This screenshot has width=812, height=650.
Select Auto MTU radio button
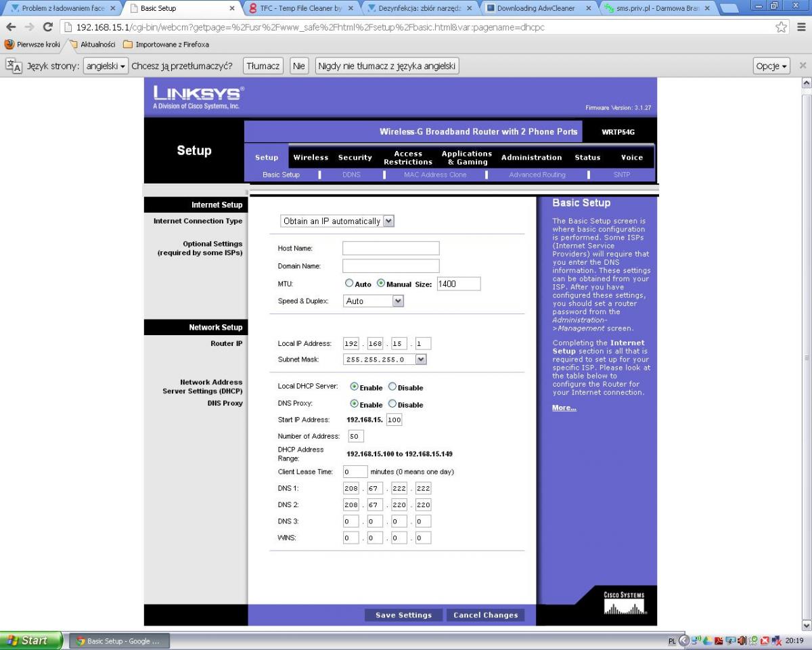click(x=349, y=284)
